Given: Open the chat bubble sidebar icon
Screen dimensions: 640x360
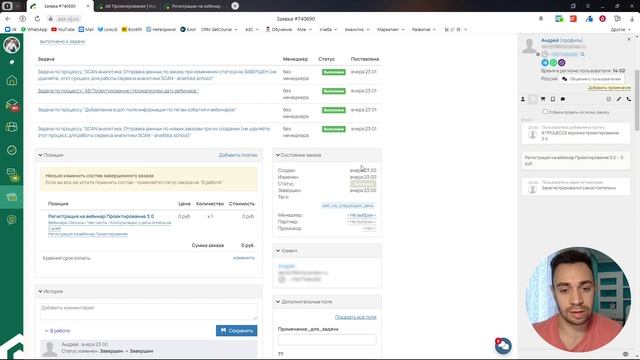Looking at the screenshot, I should (x=11, y=220).
